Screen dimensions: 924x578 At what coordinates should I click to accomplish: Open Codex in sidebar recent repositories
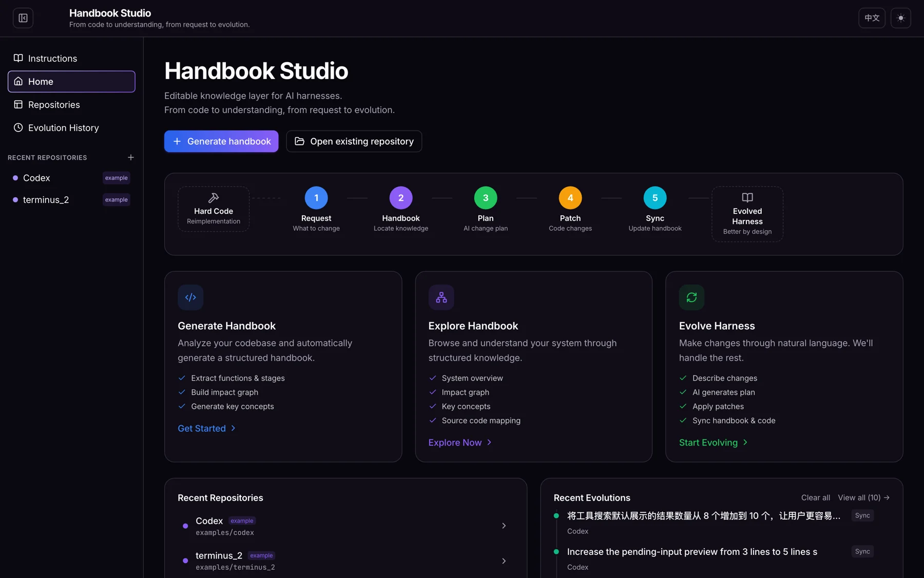pos(71,178)
